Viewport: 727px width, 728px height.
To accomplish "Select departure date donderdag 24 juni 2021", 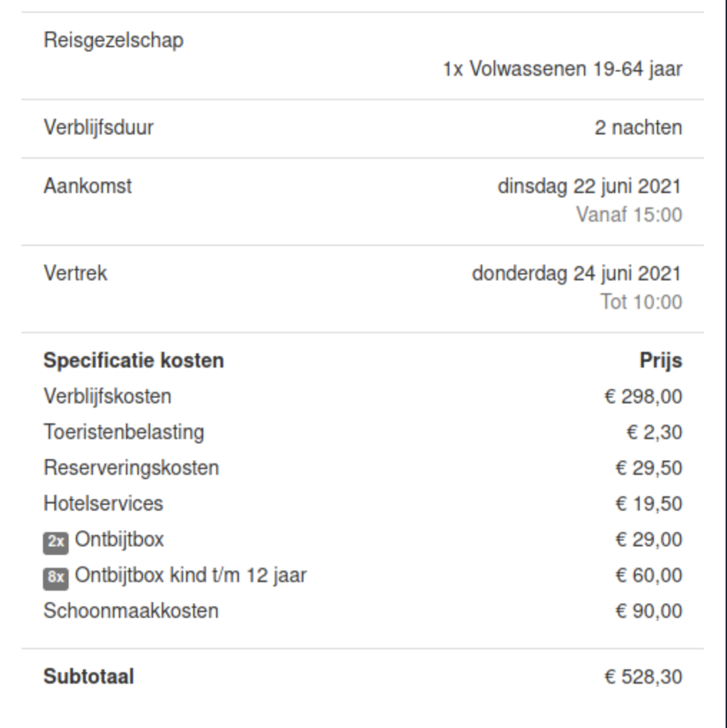I will 577,273.
